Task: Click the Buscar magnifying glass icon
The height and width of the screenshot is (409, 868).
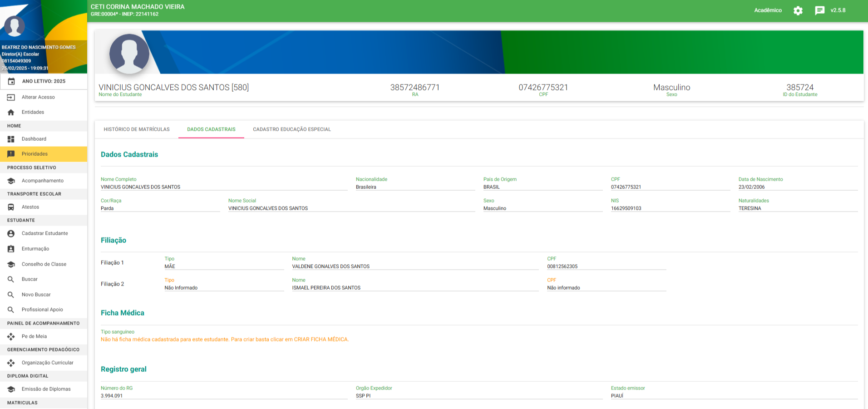Action: click(x=11, y=279)
